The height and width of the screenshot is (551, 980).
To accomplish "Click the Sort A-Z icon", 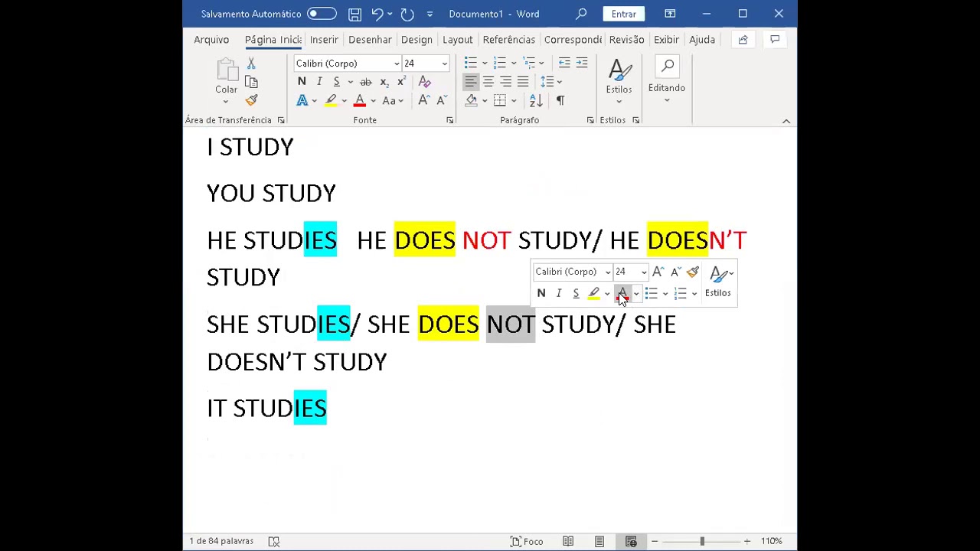I will 536,100.
